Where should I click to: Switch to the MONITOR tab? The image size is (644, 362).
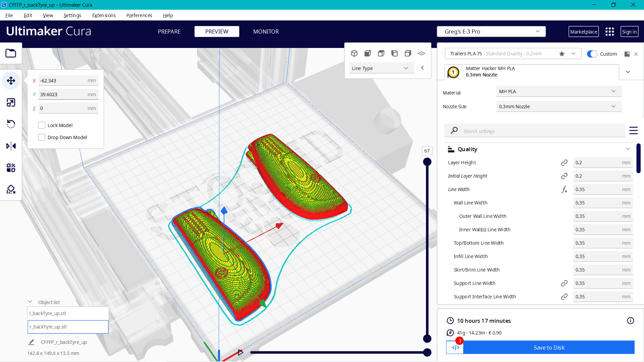[266, 31]
